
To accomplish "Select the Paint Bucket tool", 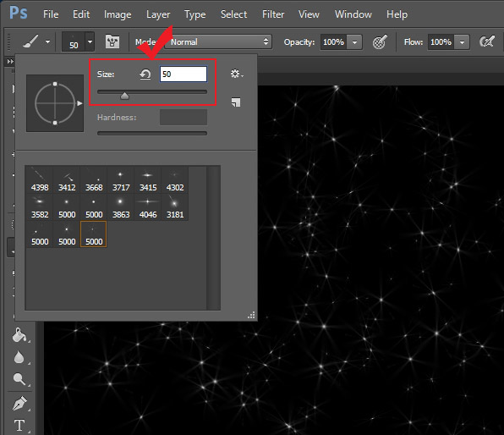I will point(19,334).
